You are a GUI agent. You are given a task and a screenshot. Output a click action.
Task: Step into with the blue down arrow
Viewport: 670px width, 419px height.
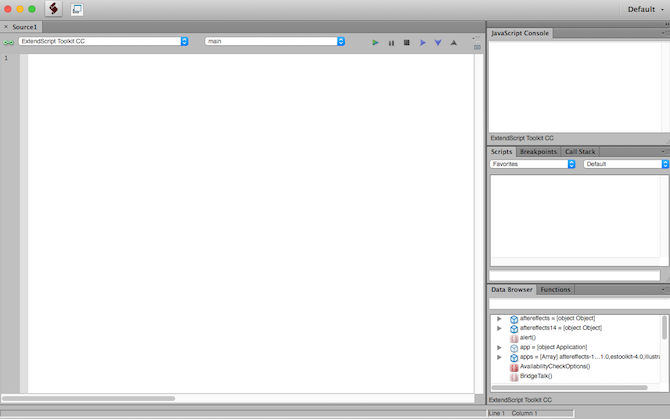point(438,42)
